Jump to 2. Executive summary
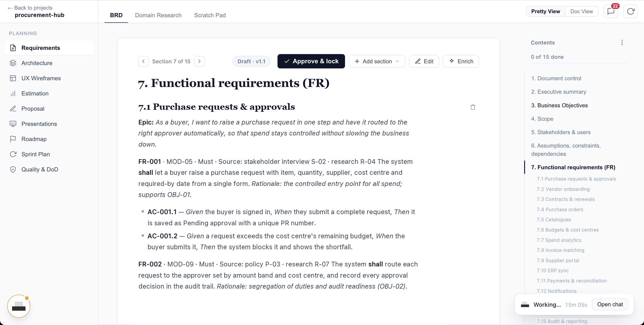The image size is (644, 325). [559, 92]
